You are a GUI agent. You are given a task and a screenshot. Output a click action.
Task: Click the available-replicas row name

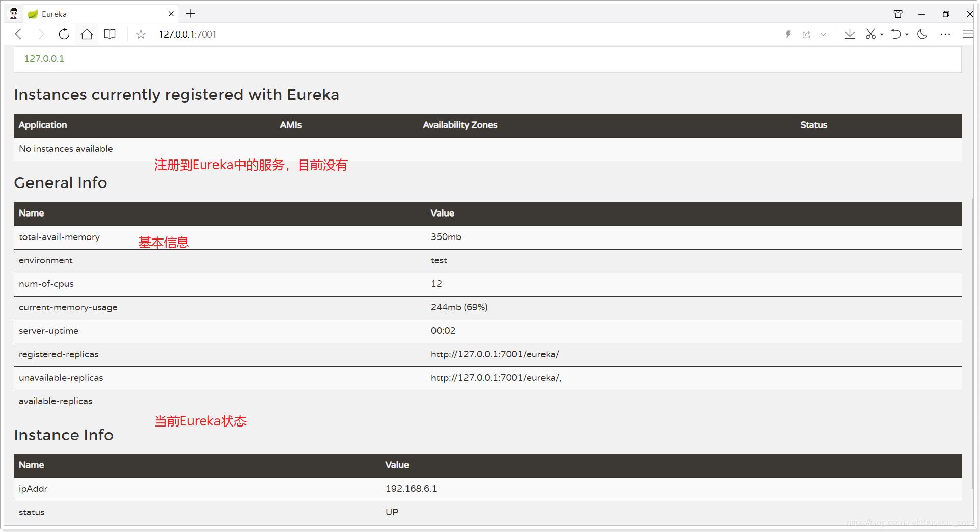[x=56, y=401]
